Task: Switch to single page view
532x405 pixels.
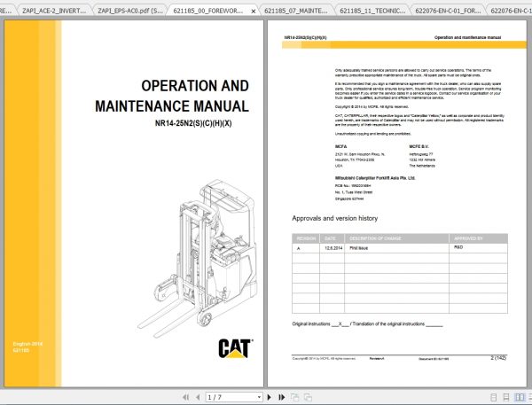Action: coord(494,397)
